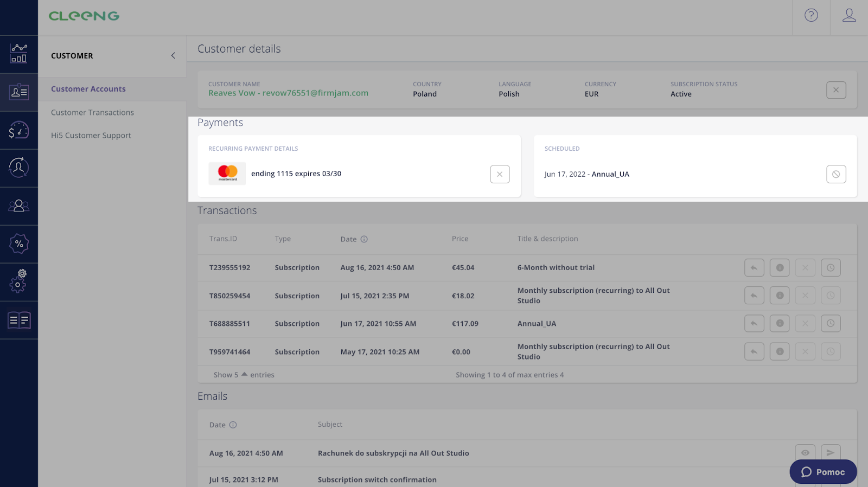Click the clock button for T688885511
This screenshot has width=868, height=487.
[x=831, y=323]
